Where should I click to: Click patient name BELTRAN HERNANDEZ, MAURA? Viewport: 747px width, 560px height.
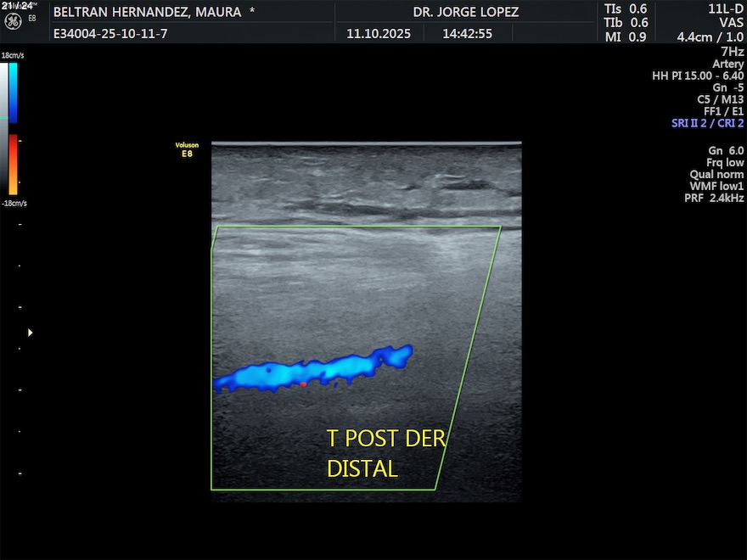point(154,13)
